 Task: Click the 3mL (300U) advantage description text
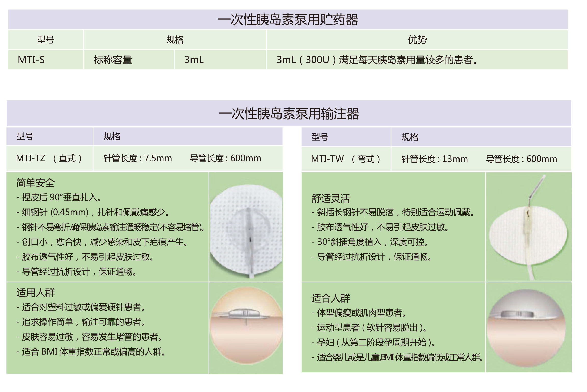point(377,60)
